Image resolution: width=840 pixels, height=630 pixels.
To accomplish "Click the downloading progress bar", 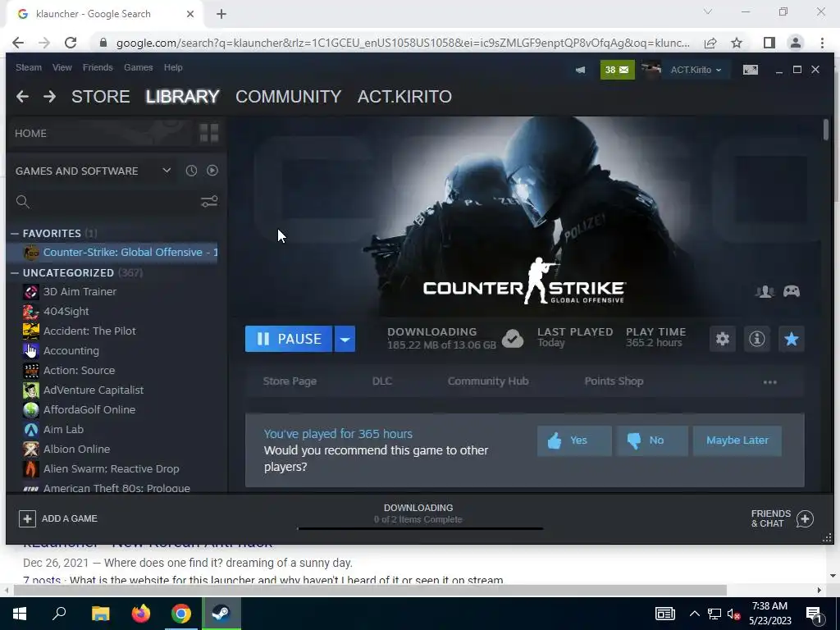I will pos(420,528).
